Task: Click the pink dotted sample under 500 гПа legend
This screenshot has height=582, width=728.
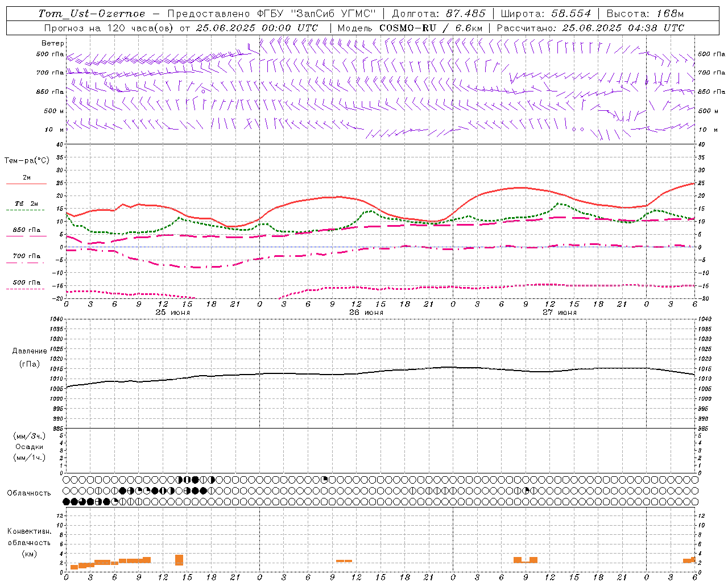Action: (25, 289)
